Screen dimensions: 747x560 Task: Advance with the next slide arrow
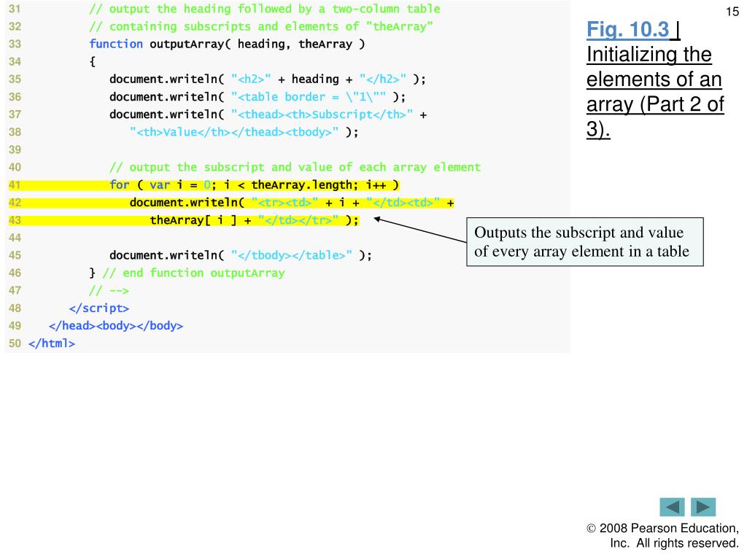click(x=703, y=507)
